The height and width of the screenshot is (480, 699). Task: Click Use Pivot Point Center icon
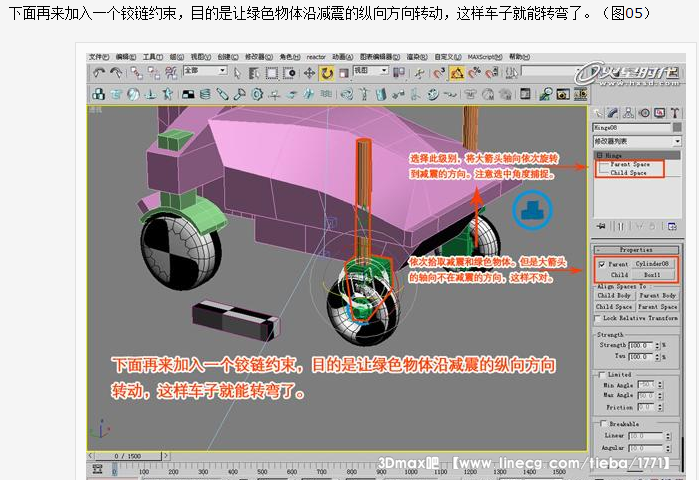399,73
